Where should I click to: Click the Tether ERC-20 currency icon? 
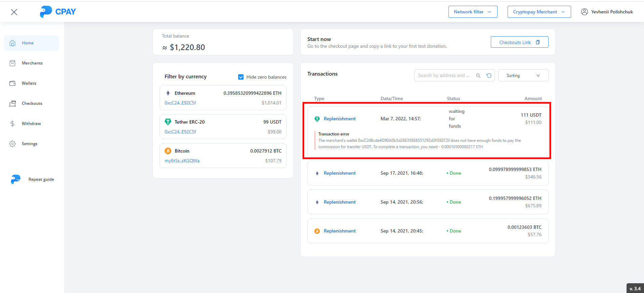[168, 122]
